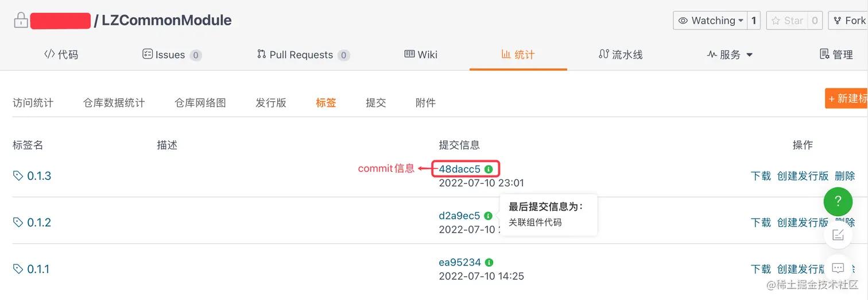Click the green info icon beside commit 48dacc5
868x300 pixels.
(x=489, y=170)
